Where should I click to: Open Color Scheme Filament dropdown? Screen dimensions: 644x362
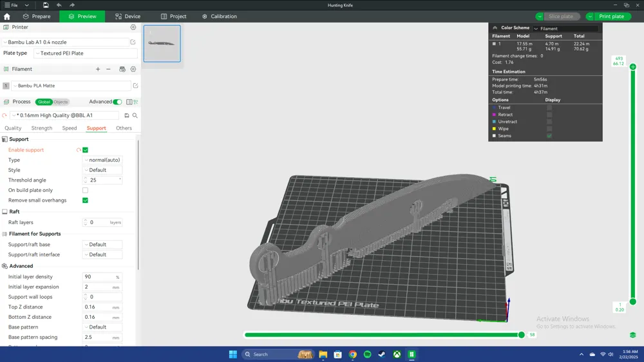565,28
